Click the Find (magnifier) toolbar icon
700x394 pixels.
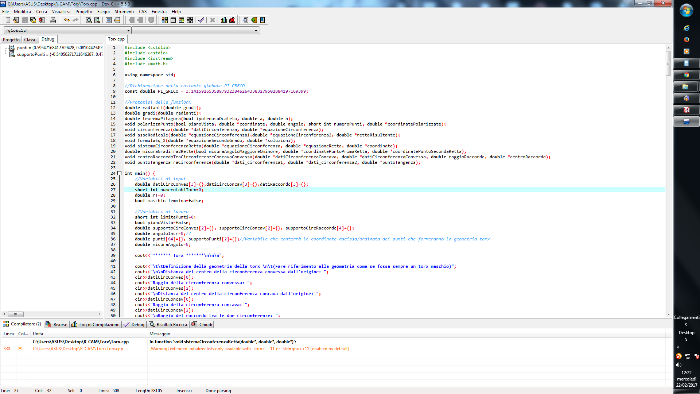89,20
